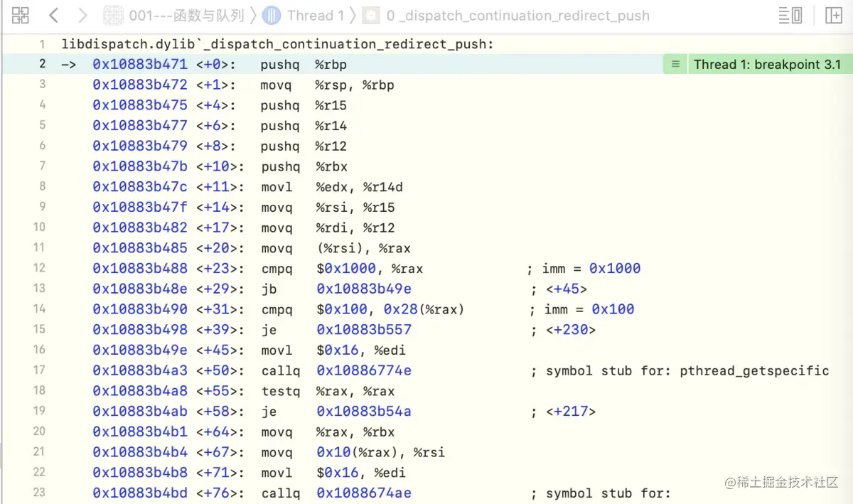Click the pushq %r15 instruction
Viewport: 853px width, 504px height.
click(304, 105)
